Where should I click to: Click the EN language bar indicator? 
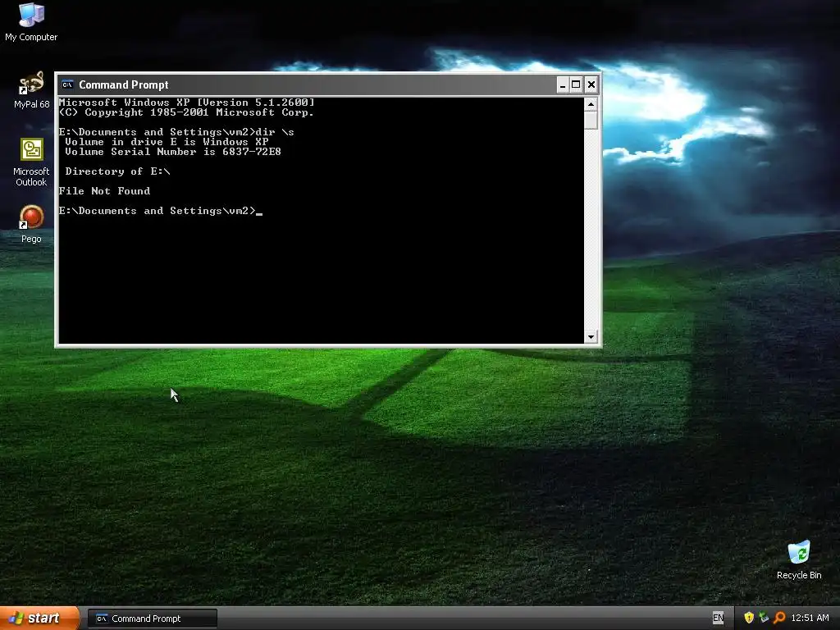pos(718,619)
